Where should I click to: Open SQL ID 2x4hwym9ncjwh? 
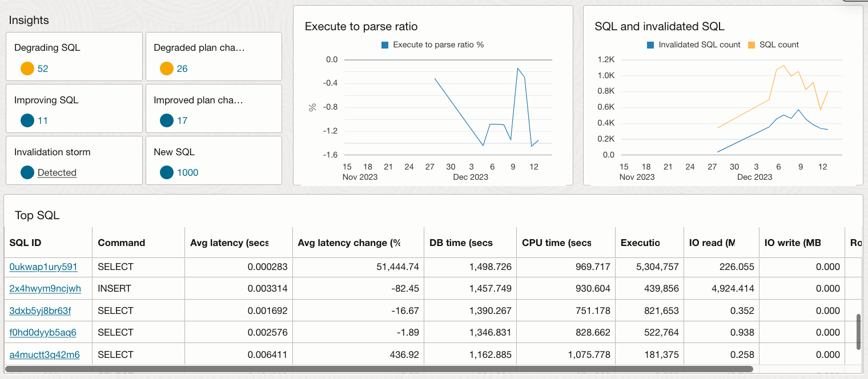(x=45, y=288)
